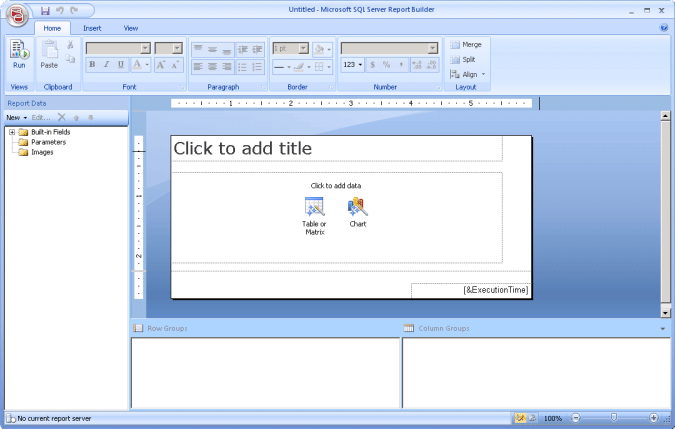675x429 pixels.
Task: Increase font size with the grow font icon
Action: (161, 65)
